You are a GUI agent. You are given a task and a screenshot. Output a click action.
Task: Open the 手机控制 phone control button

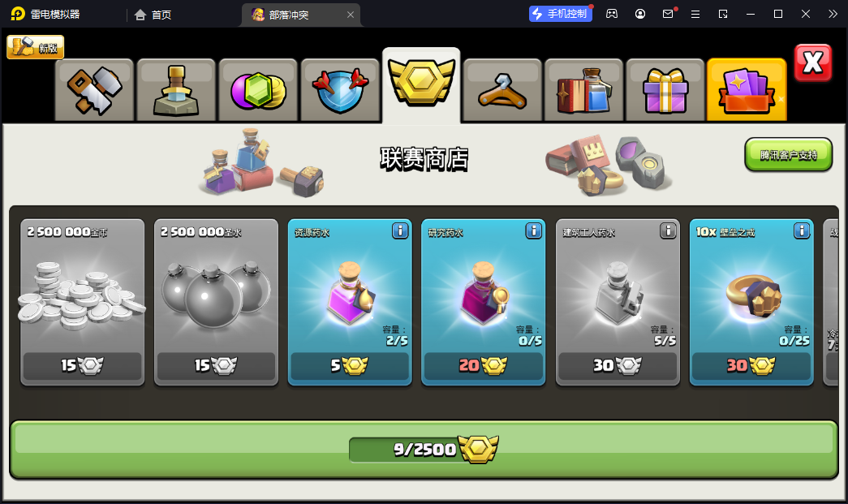pyautogui.click(x=560, y=14)
